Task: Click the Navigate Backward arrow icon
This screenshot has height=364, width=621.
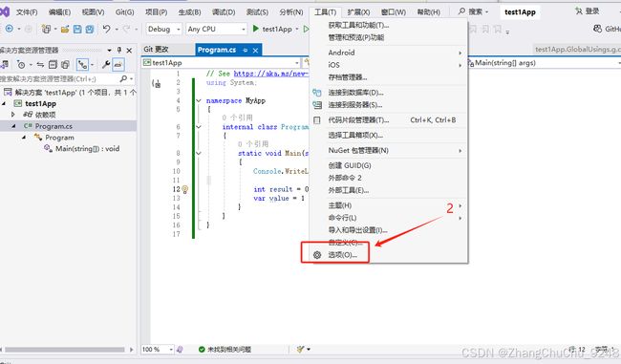Action: point(10,29)
